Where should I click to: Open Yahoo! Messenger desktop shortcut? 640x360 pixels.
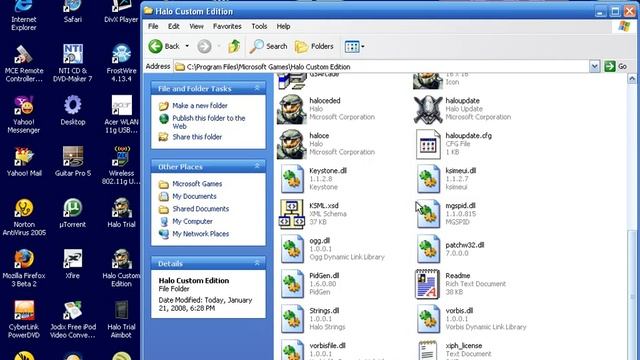pos(24,114)
